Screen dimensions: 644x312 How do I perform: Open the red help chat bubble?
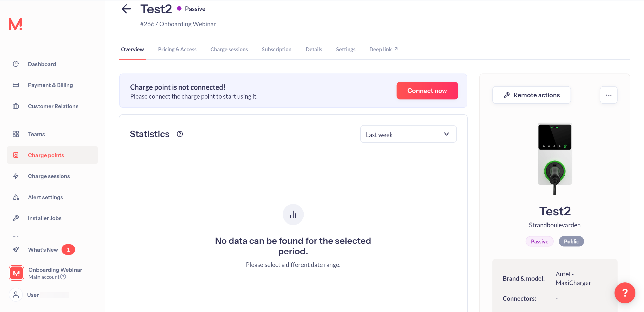click(625, 293)
